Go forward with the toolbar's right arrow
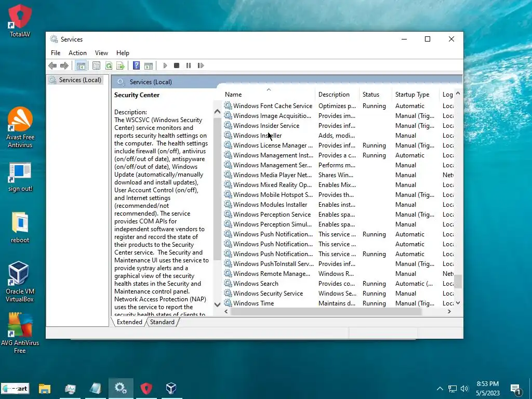The image size is (532, 399). click(x=64, y=65)
